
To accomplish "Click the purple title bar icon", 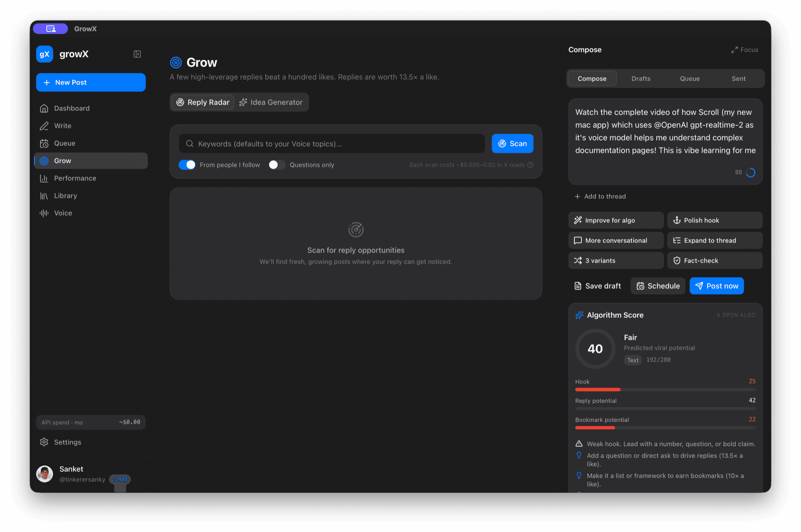I will (x=50, y=29).
